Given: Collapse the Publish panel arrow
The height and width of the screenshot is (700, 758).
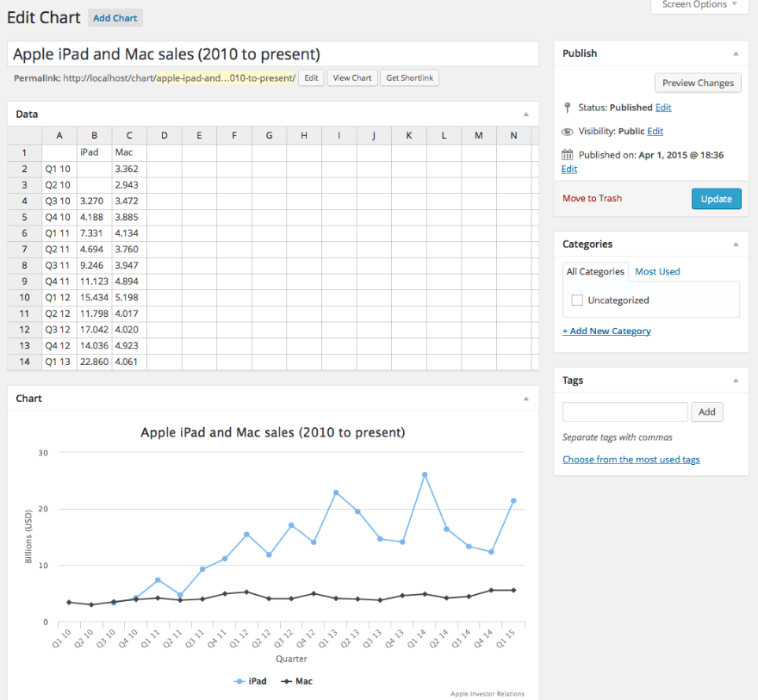Looking at the screenshot, I should tap(735, 53).
